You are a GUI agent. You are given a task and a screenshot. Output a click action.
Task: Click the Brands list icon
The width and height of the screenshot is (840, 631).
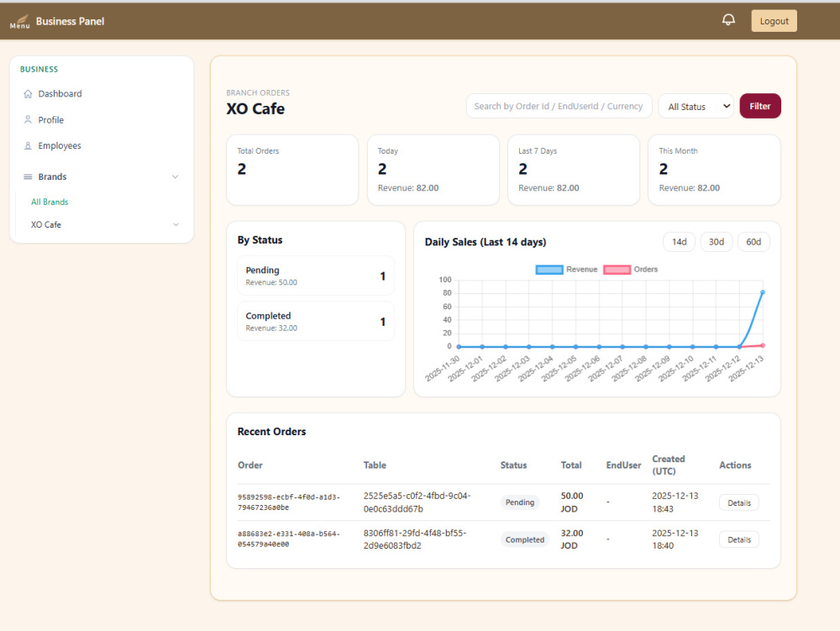(x=28, y=176)
